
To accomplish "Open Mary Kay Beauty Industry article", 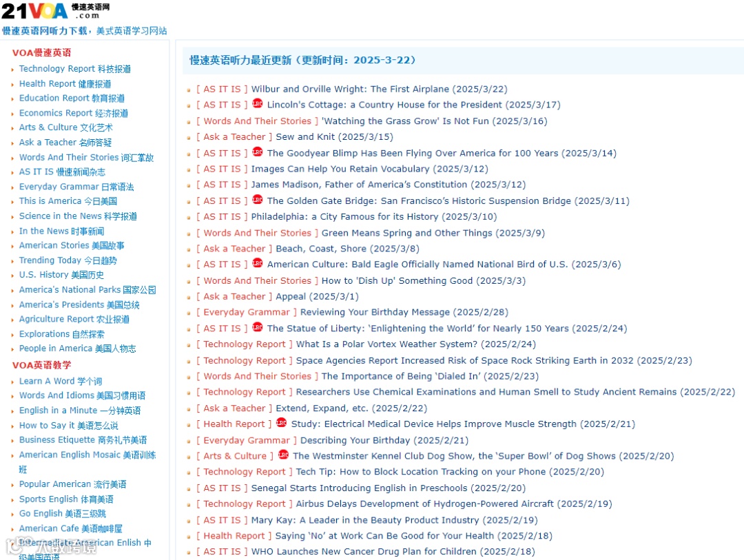I will [x=394, y=520].
